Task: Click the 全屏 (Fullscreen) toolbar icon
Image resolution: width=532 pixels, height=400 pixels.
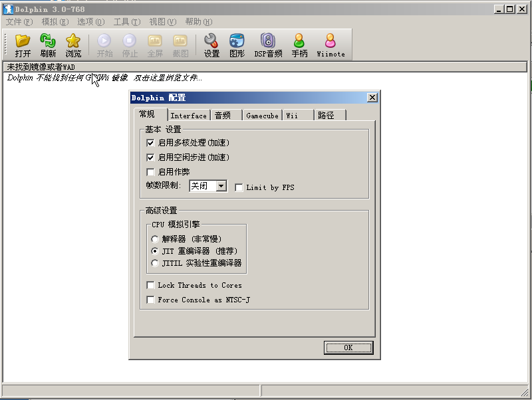Action: pyautogui.click(x=155, y=45)
